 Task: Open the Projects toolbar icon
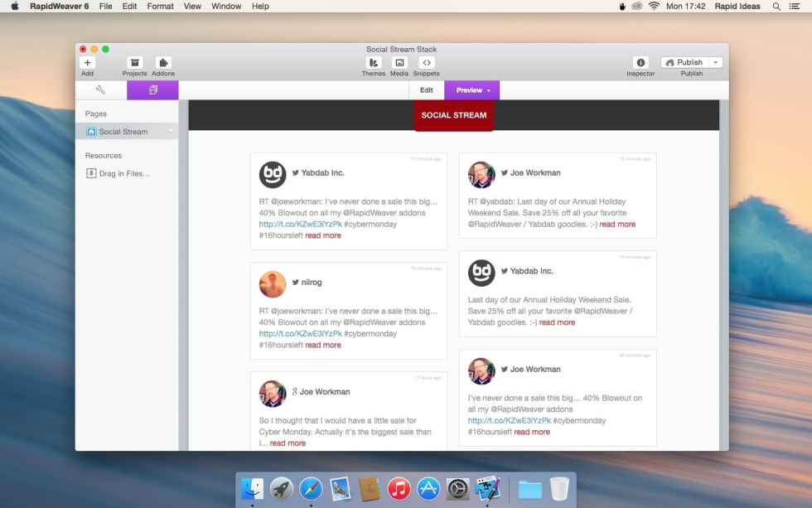(134, 63)
